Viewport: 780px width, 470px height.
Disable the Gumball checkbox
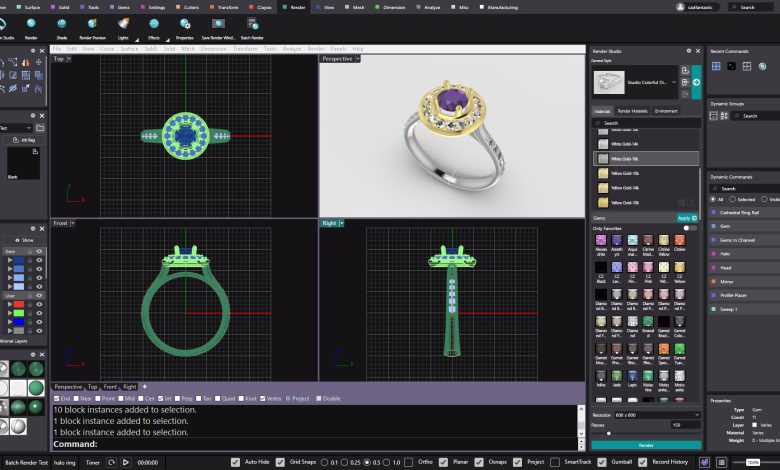pyautogui.click(x=603, y=462)
